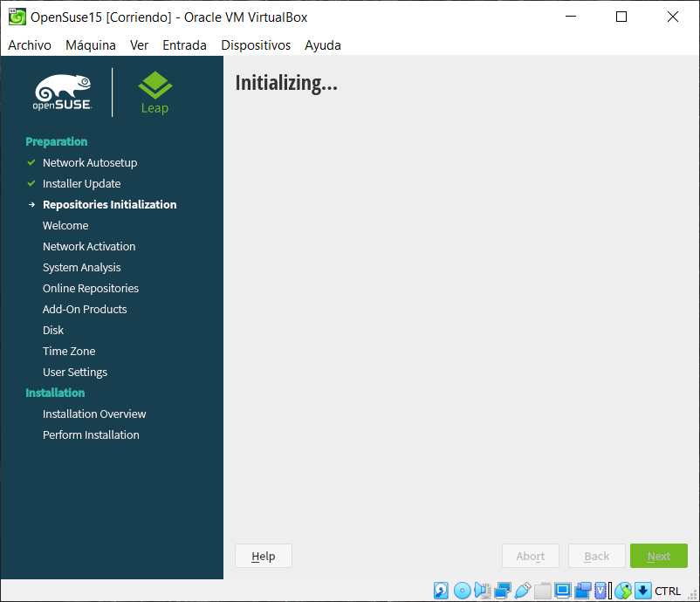Select System Analysis step
Screen dimensions: 700x602
[x=82, y=267]
